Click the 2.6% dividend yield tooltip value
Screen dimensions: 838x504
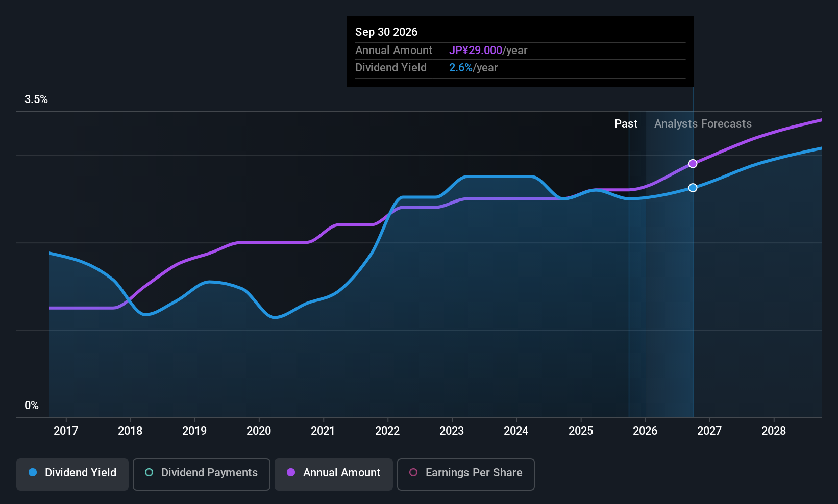[461, 68]
